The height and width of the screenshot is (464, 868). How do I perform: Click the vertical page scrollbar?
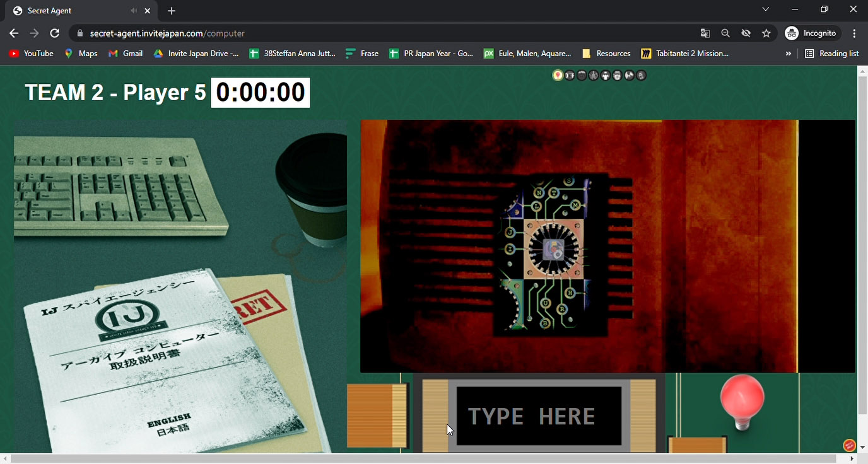click(x=862, y=246)
